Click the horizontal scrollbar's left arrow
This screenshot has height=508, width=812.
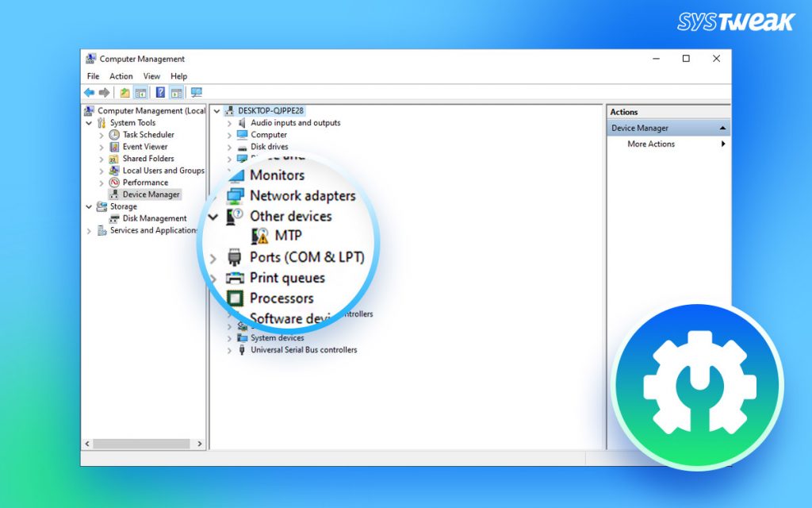pos(87,443)
